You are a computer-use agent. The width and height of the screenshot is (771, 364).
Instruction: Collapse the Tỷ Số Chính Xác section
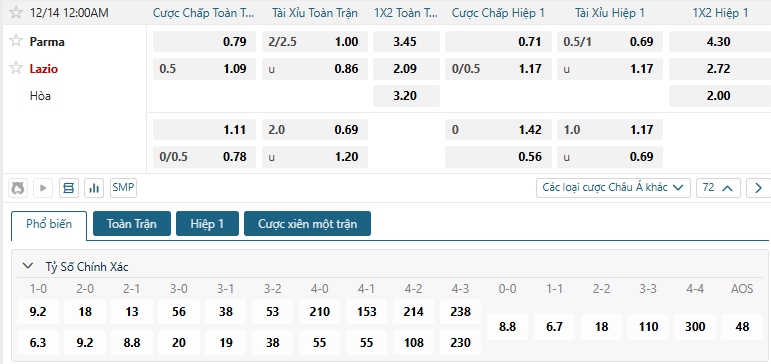point(28,267)
